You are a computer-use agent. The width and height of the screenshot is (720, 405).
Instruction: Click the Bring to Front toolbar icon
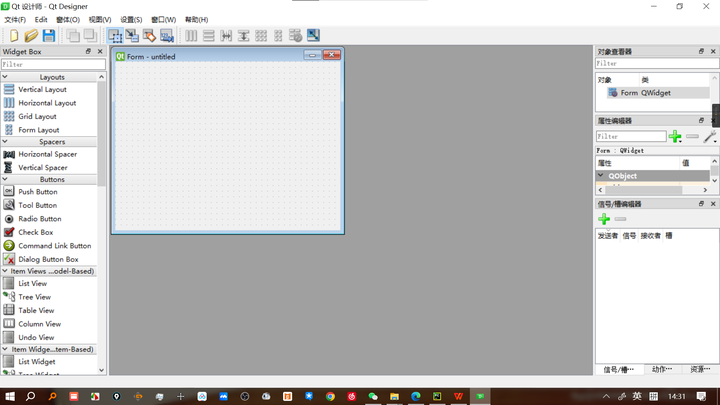[x=90, y=35]
